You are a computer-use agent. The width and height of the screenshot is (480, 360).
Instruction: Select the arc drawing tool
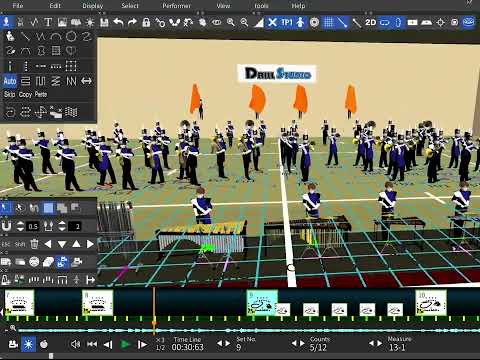(56, 36)
